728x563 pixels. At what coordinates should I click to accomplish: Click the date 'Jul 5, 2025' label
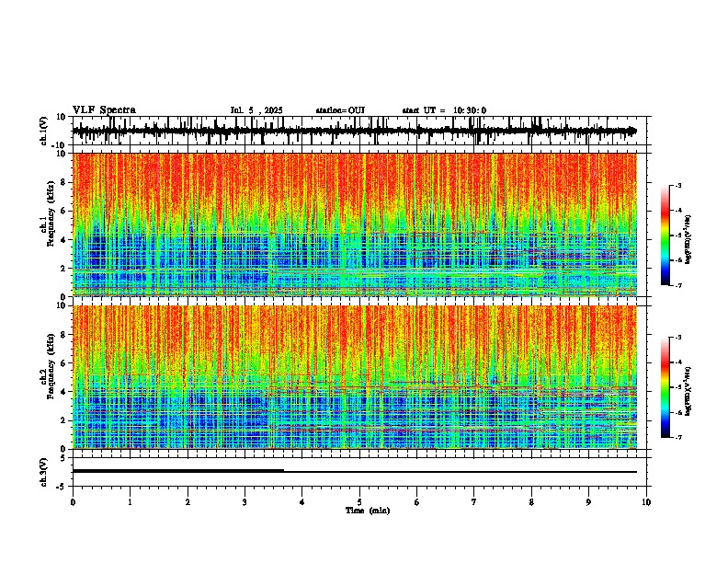(256, 110)
